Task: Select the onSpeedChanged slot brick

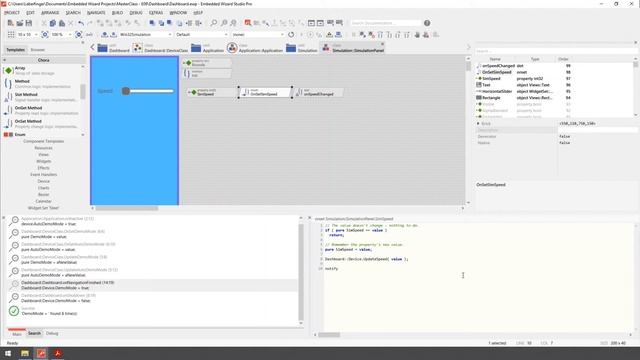Action: tap(319, 93)
